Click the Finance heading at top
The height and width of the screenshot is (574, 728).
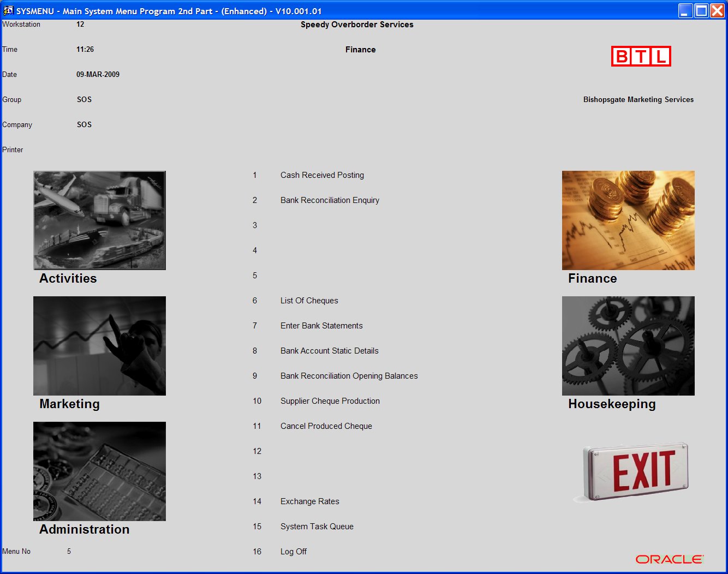361,50
